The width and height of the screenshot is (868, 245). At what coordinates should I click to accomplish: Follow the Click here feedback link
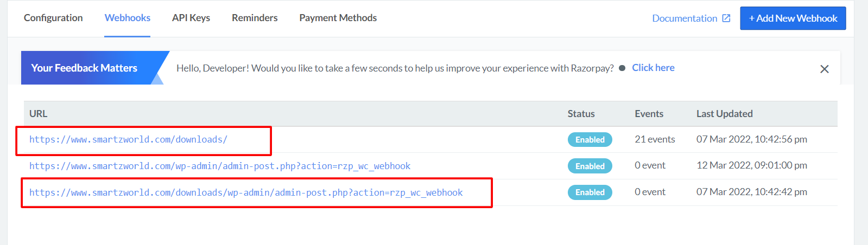coord(653,68)
